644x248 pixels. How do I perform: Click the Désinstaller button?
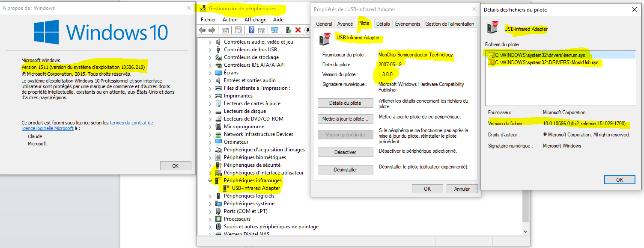pyautogui.click(x=345, y=170)
